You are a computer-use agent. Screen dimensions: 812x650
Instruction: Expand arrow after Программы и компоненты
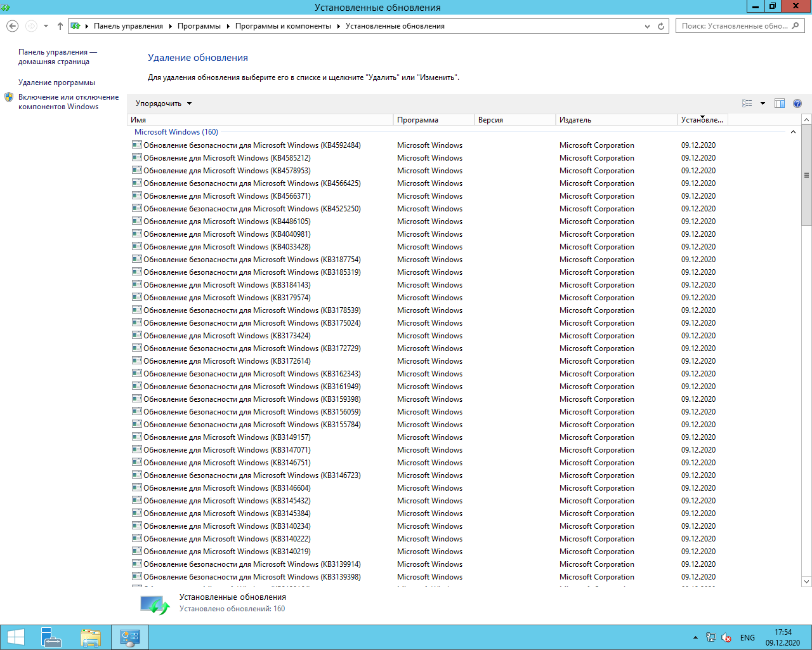click(x=338, y=26)
